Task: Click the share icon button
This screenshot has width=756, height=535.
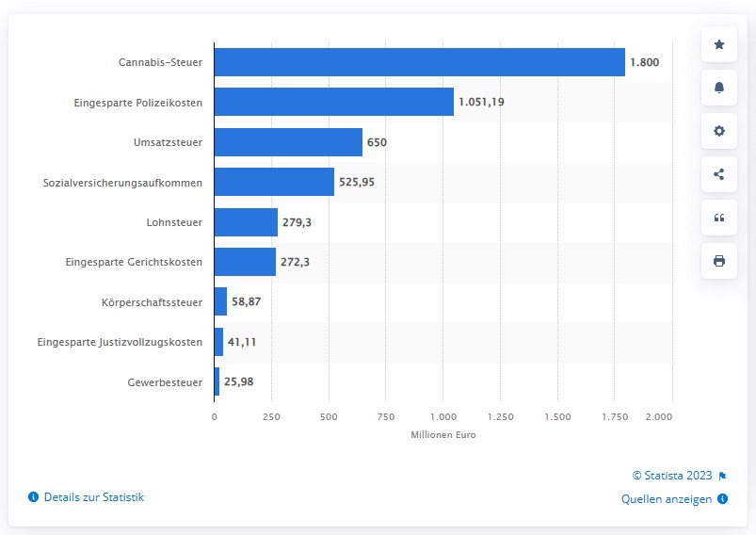Action: pyautogui.click(x=719, y=174)
